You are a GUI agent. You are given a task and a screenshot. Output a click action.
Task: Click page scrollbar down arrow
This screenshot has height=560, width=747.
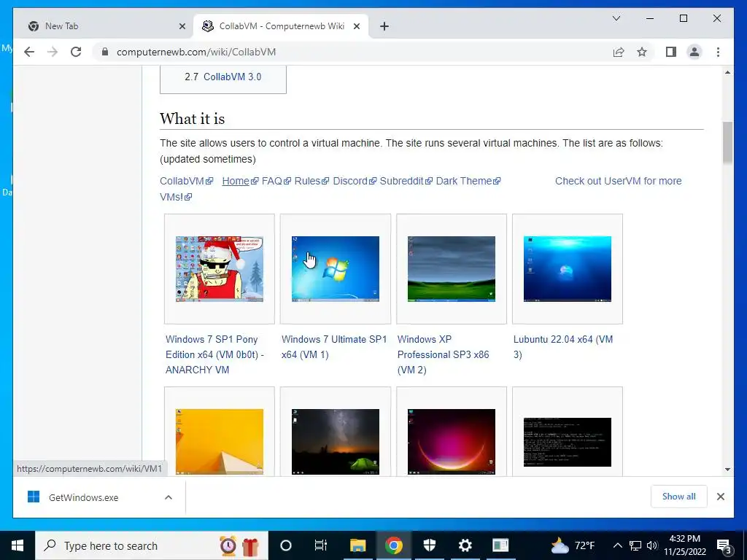click(x=727, y=470)
